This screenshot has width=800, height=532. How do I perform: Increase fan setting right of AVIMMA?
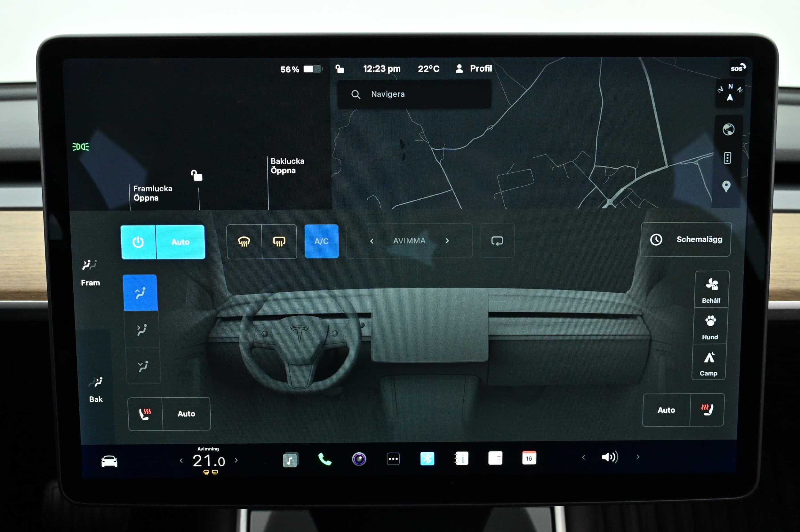pos(447,241)
